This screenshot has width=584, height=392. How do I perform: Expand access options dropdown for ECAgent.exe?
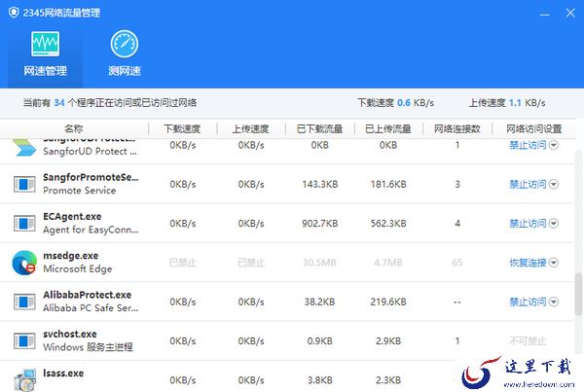[554, 224]
